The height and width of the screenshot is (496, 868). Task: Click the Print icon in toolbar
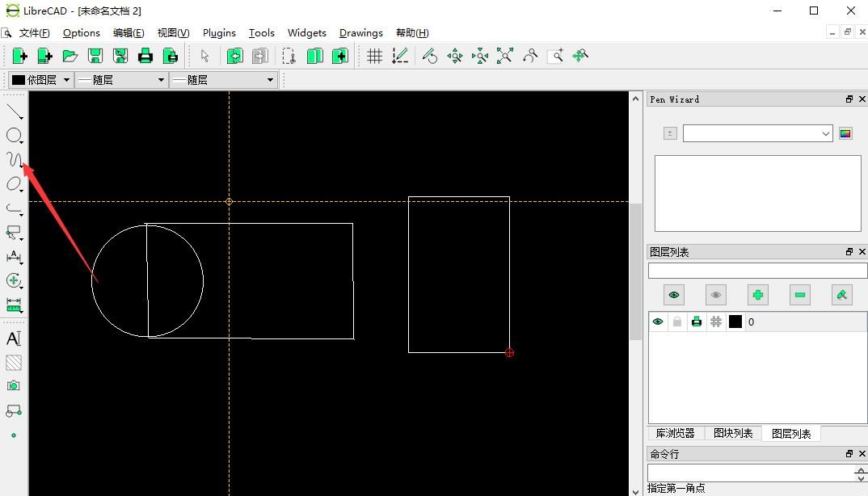145,56
